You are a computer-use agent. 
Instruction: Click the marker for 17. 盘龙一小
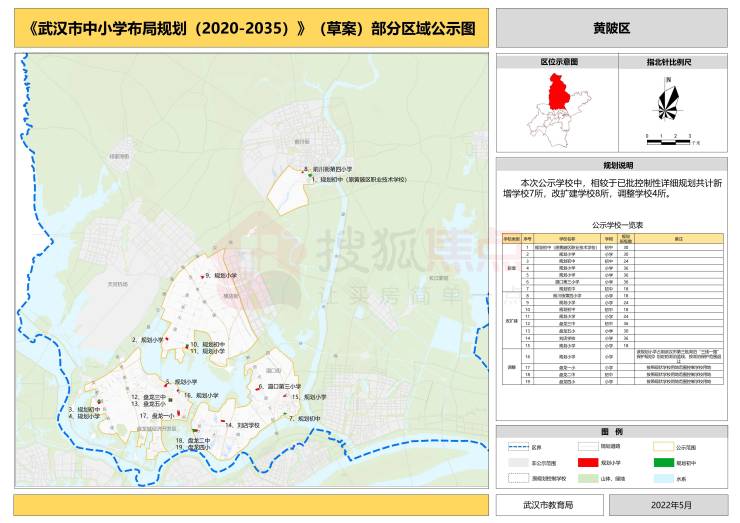click(x=180, y=415)
